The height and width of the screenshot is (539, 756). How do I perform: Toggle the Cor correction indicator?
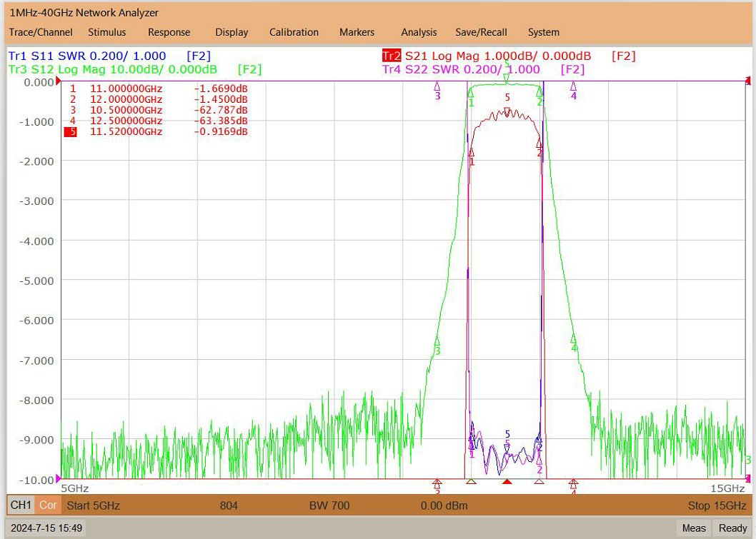48,505
